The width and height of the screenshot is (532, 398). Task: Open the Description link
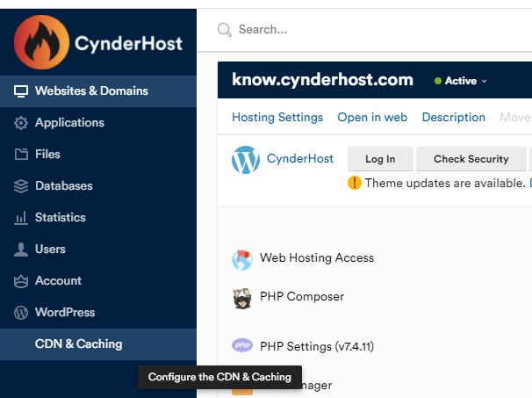453,117
